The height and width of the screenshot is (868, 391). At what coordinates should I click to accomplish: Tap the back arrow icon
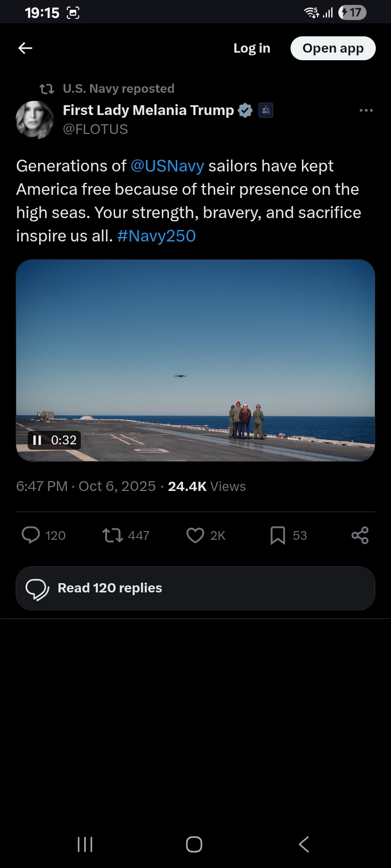point(26,48)
